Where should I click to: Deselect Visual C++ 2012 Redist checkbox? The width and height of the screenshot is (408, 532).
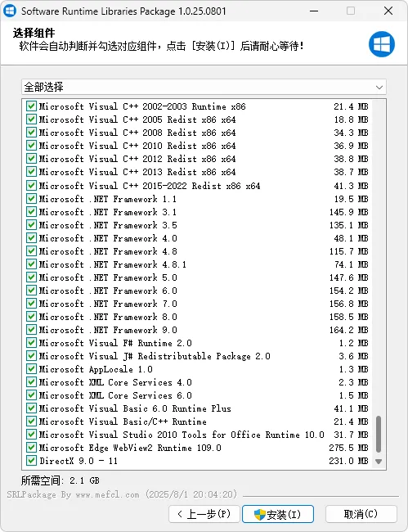click(x=31, y=159)
